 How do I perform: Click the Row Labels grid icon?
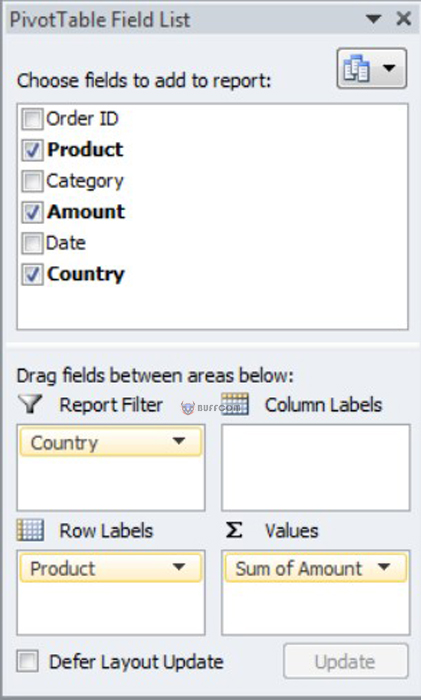tap(30, 530)
